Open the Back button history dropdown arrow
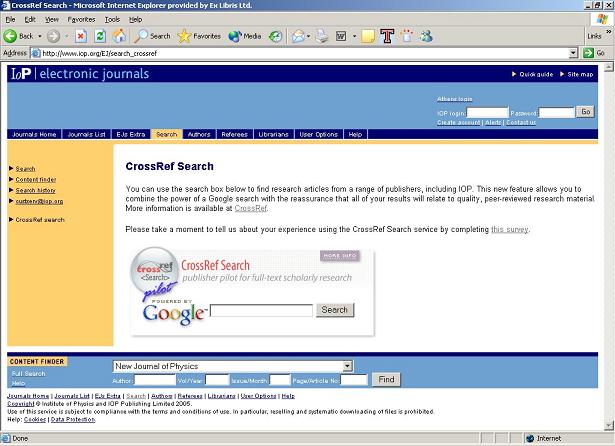The image size is (615, 446). (40, 36)
